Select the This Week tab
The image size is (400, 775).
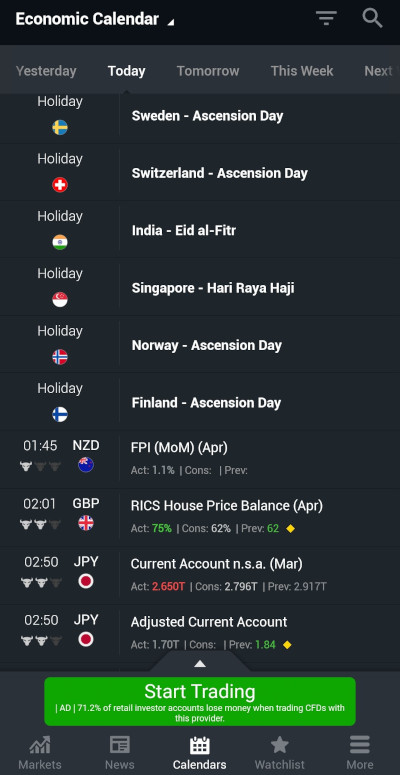click(x=302, y=71)
